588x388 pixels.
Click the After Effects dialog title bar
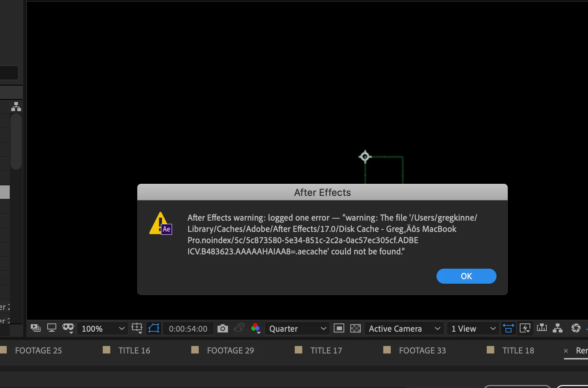tap(322, 192)
